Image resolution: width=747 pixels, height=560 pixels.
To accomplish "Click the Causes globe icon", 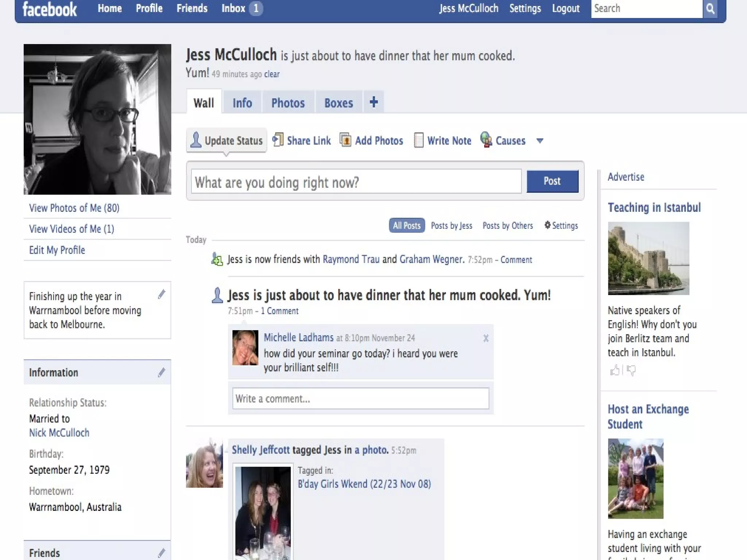I will tap(486, 140).
